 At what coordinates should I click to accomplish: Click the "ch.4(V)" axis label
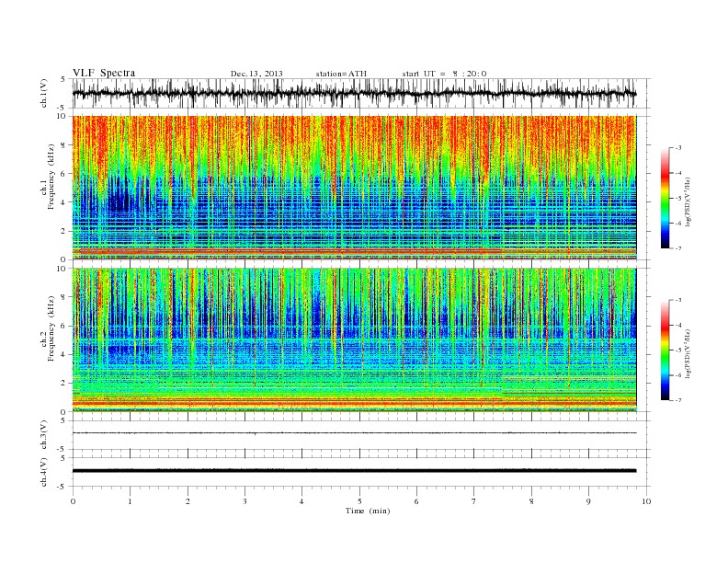pyautogui.click(x=44, y=472)
